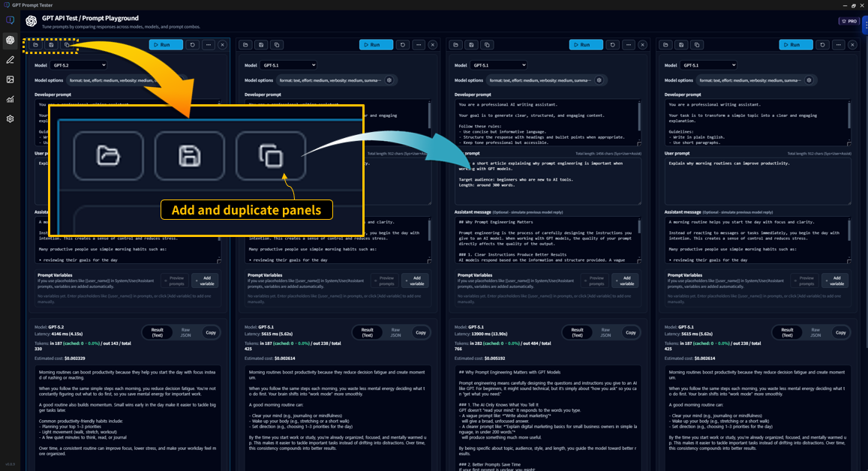Click the save icon in second panel
The image size is (868, 471).
(x=261, y=45)
